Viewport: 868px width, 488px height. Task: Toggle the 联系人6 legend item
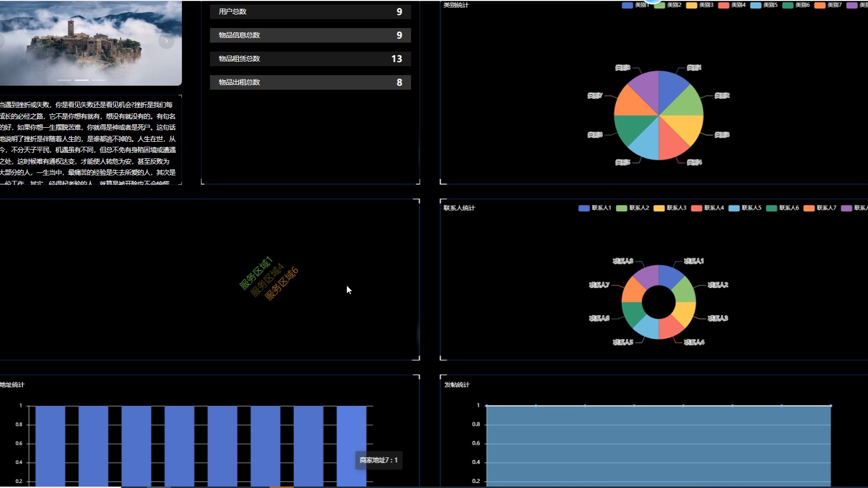783,208
